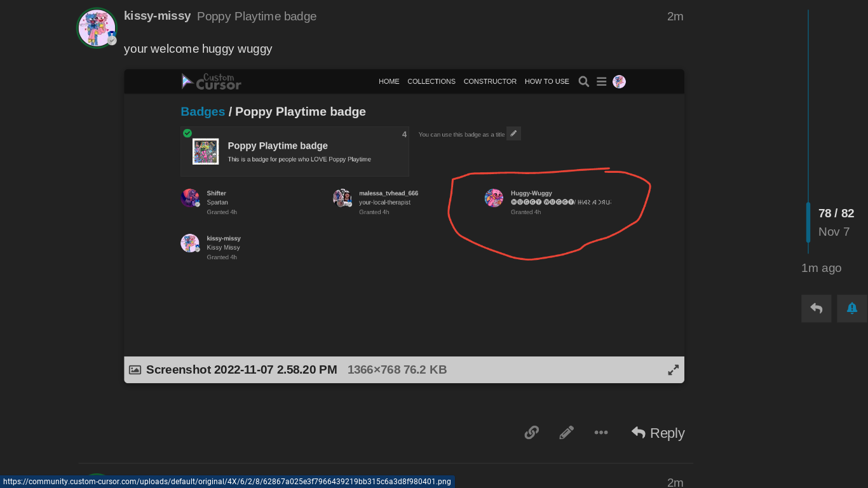The height and width of the screenshot is (488, 868).
Task: Click the image icon beside screenshot filename
Action: 135,370
